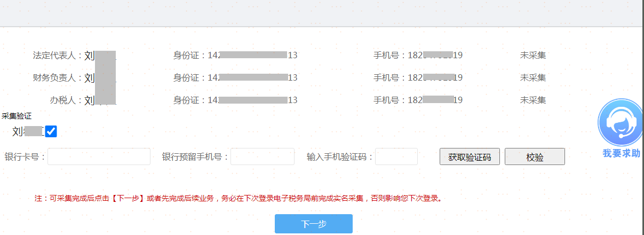
Task: Click 未采集 status in 办税人 row
Action: coord(533,100)
